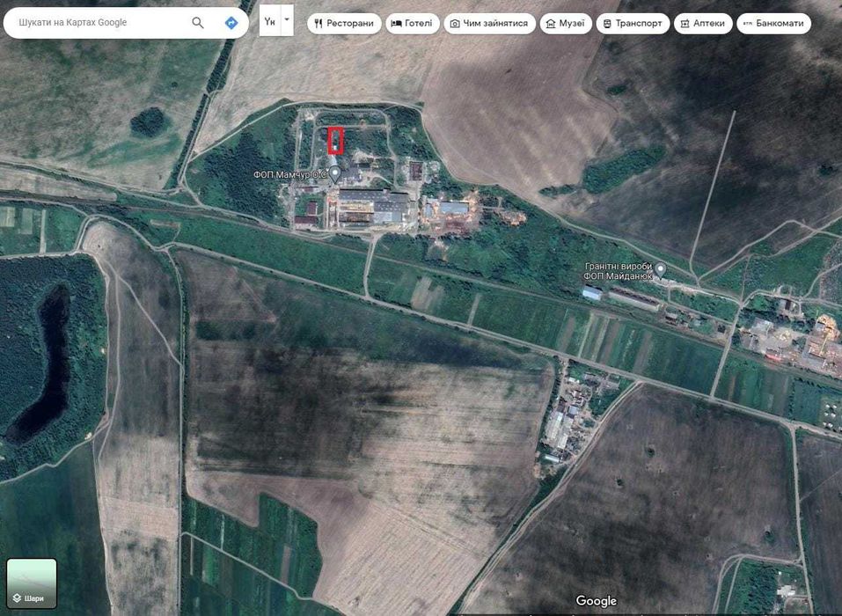The width and height of the screenshot is (842, 616).
Task: Click the bed icon on Готелі chip
Action: coord(396,23)
